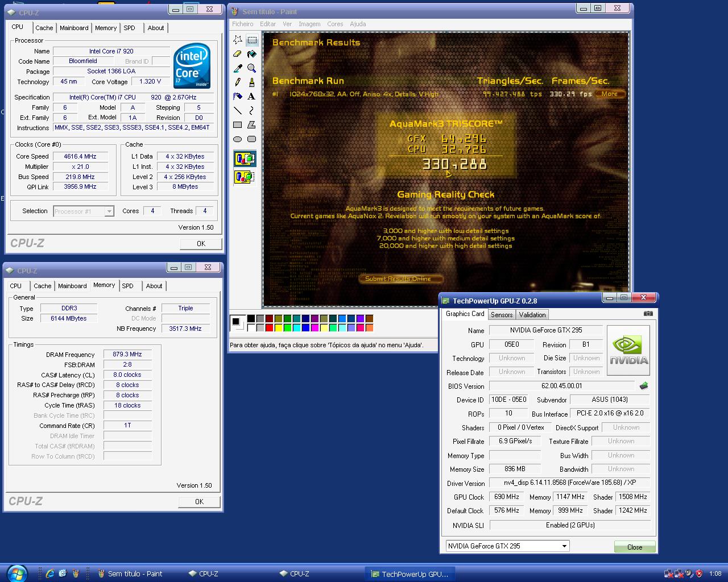Click the Windows Start button
Image resolution: width=728 pixels, height=582 pixels.
(x=16, y=573)
